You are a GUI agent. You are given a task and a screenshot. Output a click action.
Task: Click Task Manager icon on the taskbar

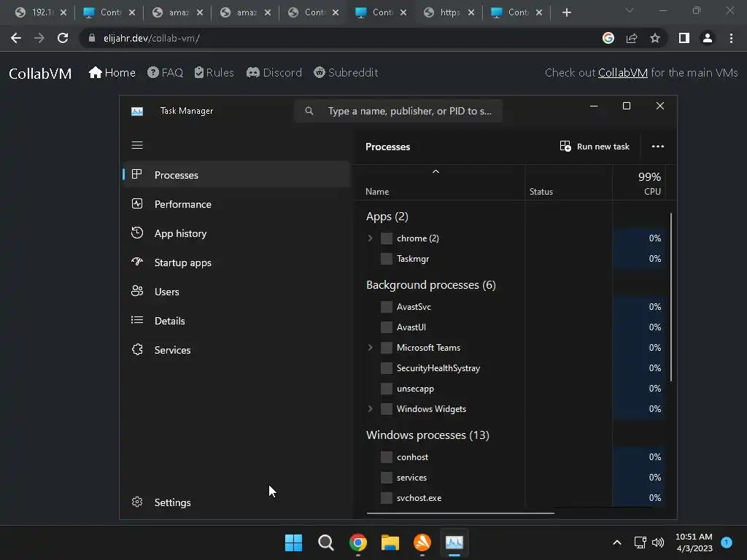coord(454,542)
